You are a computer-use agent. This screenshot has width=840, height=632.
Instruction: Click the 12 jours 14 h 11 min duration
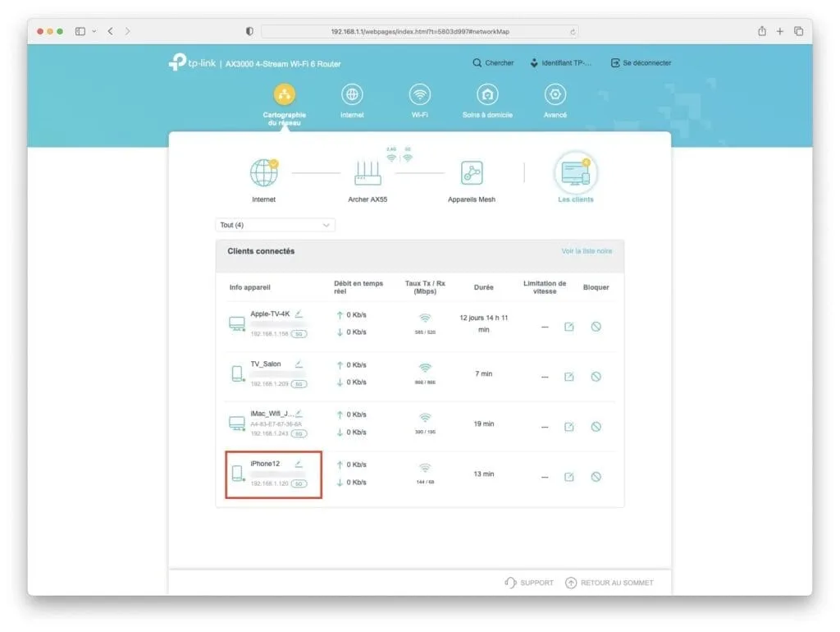click(x=483, y=323)
